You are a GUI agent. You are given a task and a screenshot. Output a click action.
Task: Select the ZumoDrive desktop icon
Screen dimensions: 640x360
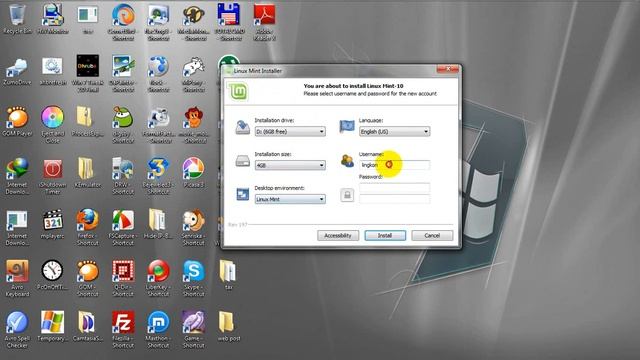coord(17,71)
